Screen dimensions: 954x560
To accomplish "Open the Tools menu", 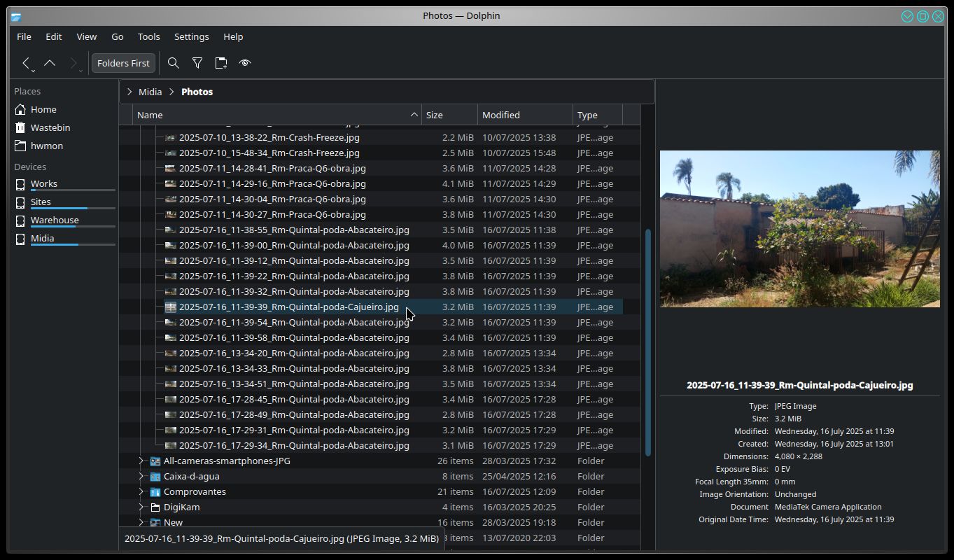I will click(148, 36).
